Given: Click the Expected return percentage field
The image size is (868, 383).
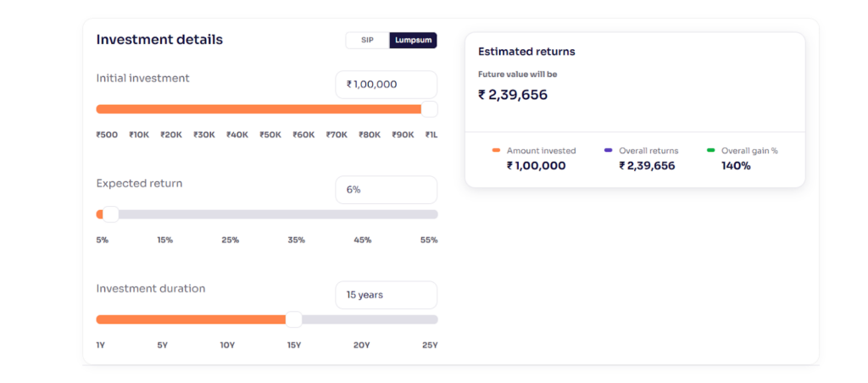Looking at the screenshot, I should pyautogui.click(x=386, y=190).
